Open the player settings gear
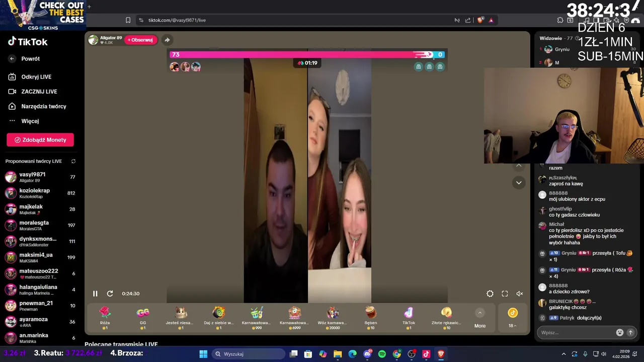The width and height of the screenshot is (644, 362). 490,294
